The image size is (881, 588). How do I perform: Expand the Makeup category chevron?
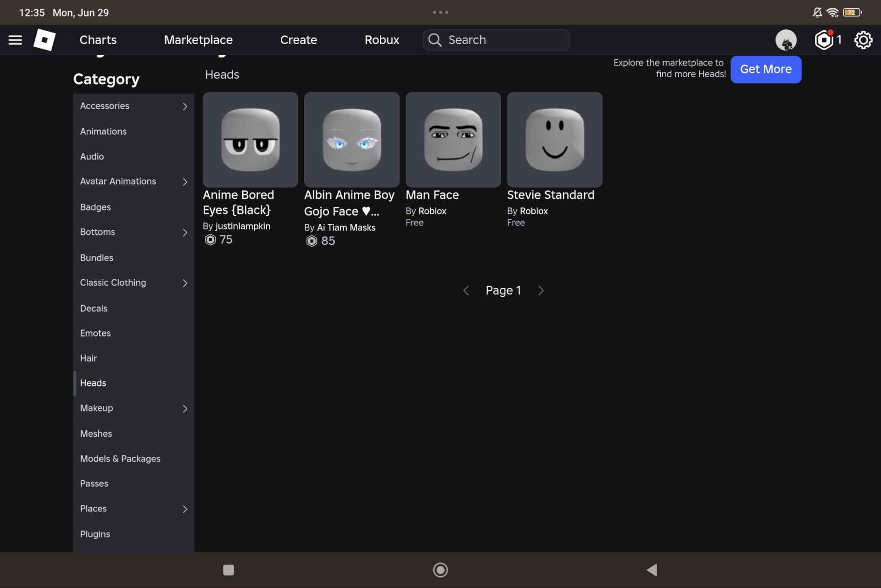click(185, 409)
